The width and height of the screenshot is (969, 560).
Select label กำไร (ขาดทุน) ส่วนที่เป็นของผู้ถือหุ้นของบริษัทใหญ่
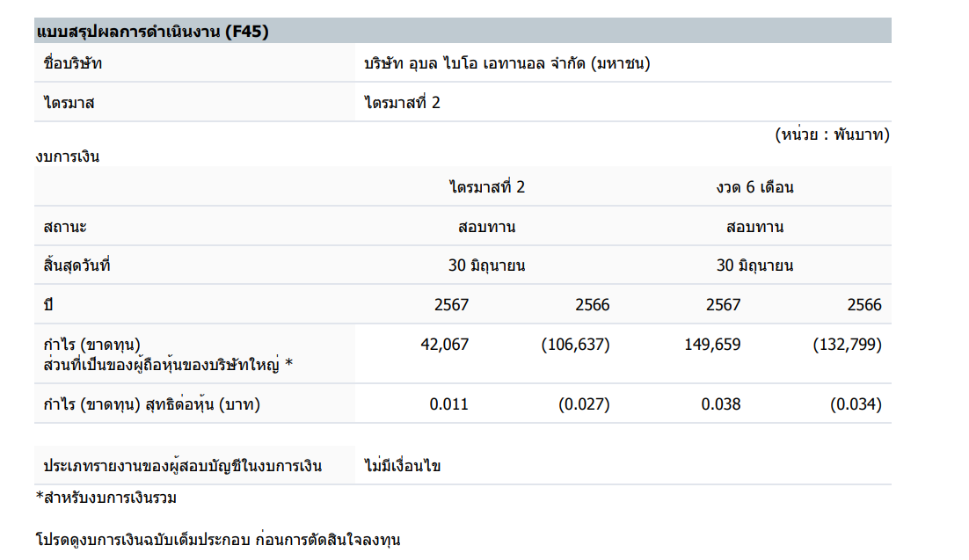pos(167,354)
